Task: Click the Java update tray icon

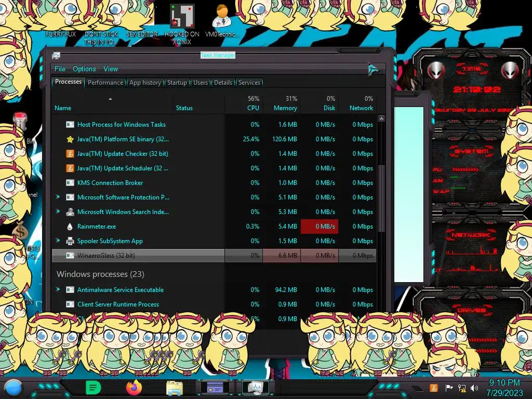Action: pyautogui.click(x=434, y=388)
